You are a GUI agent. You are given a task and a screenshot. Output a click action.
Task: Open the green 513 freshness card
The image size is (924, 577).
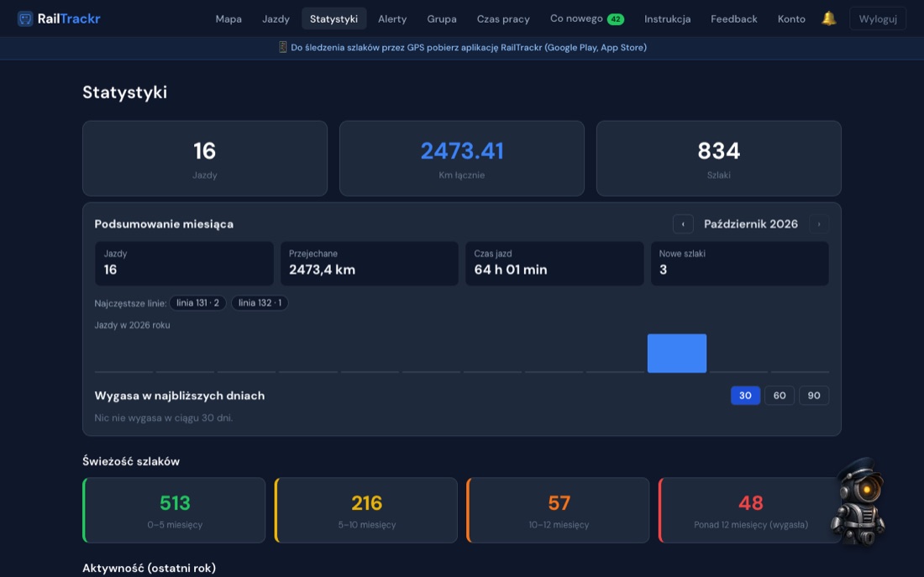click(x=174, y=510)
